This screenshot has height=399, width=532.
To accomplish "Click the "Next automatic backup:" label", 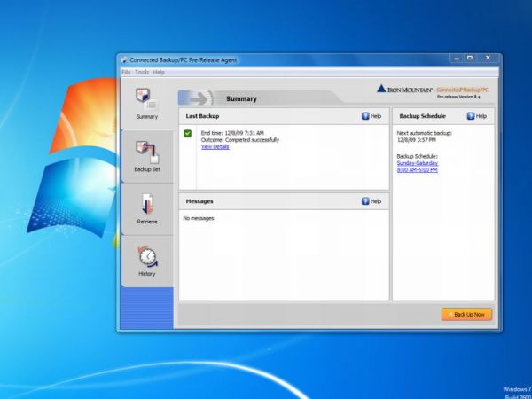I will [x=424, y=133].
